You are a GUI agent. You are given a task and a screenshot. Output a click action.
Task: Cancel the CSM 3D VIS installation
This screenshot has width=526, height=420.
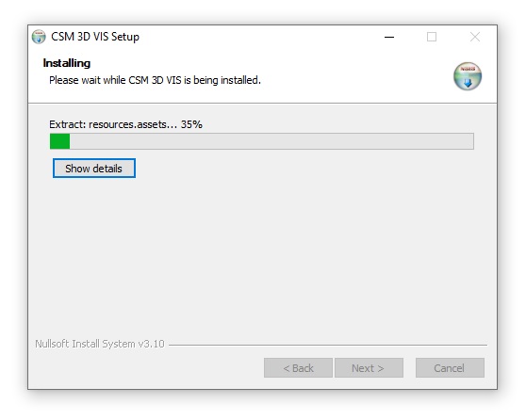(x=450, y=368)
